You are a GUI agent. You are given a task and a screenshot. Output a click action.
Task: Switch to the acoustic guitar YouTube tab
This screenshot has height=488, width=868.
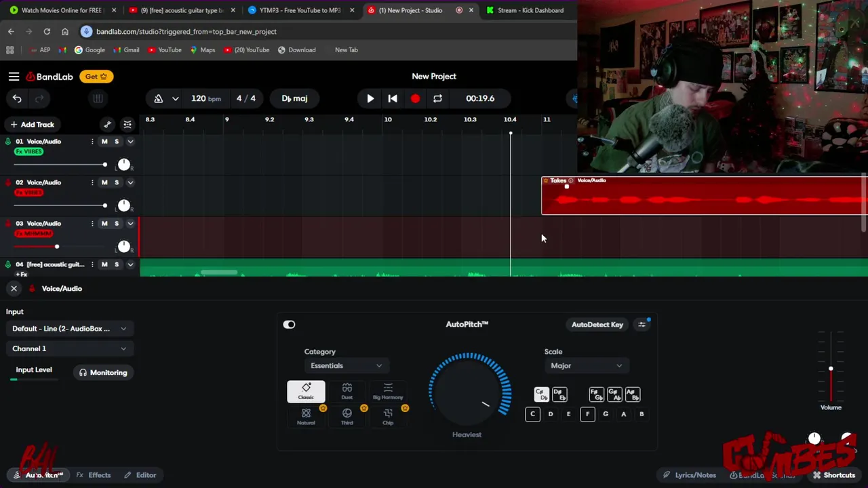182,10
